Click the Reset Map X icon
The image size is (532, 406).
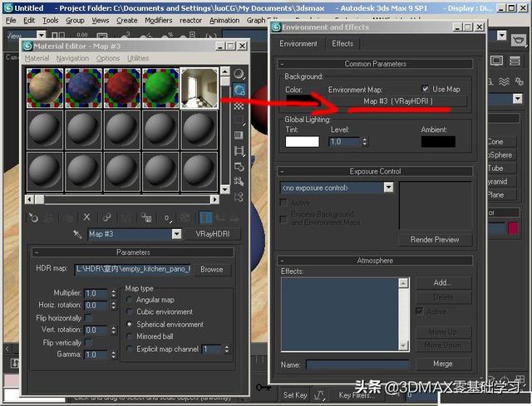[x=86, y=218]
